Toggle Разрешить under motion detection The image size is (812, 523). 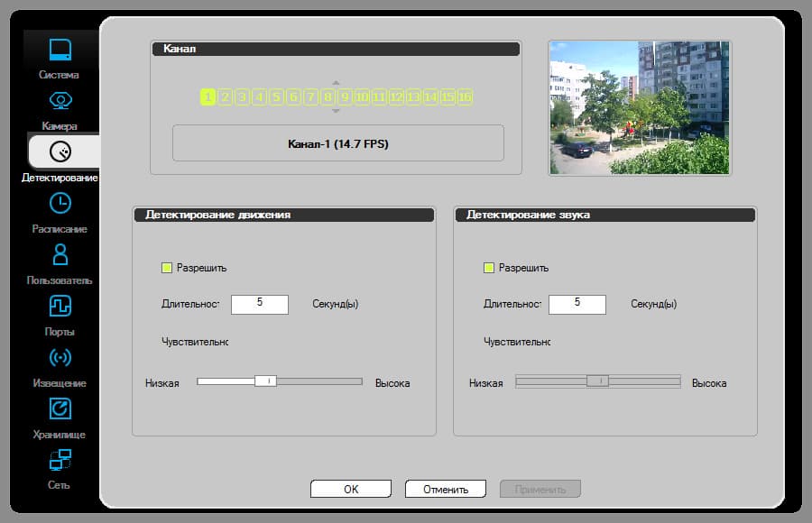(x=167, y=268)
